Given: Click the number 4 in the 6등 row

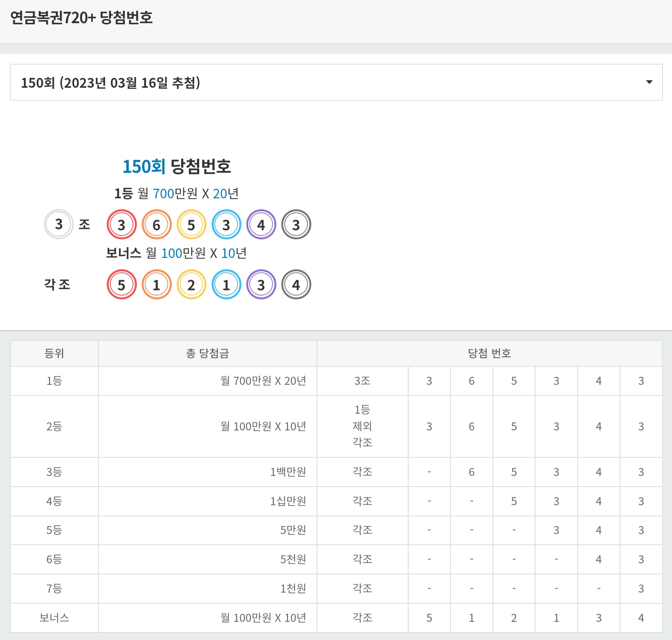Looking at the screenshot, I should point(599,559).
